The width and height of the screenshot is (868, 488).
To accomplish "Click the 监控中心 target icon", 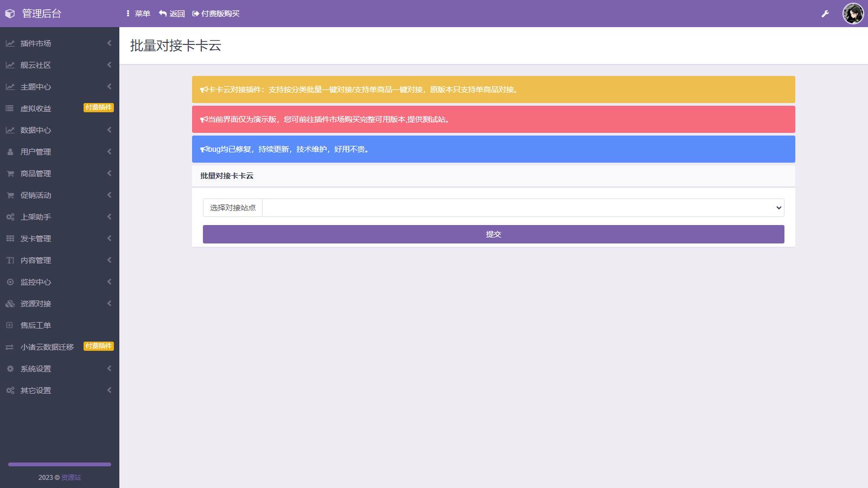I will click(10, 282).
